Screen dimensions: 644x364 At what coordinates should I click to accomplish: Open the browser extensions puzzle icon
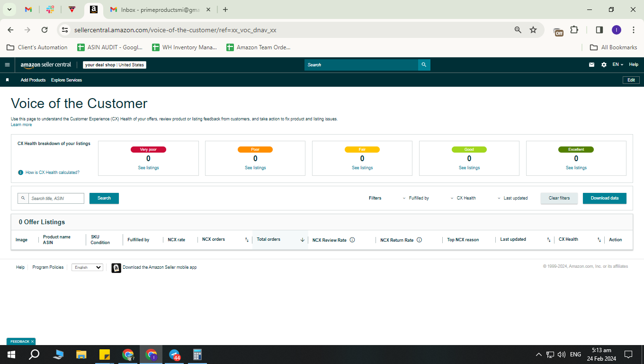(x=574, y=30)
